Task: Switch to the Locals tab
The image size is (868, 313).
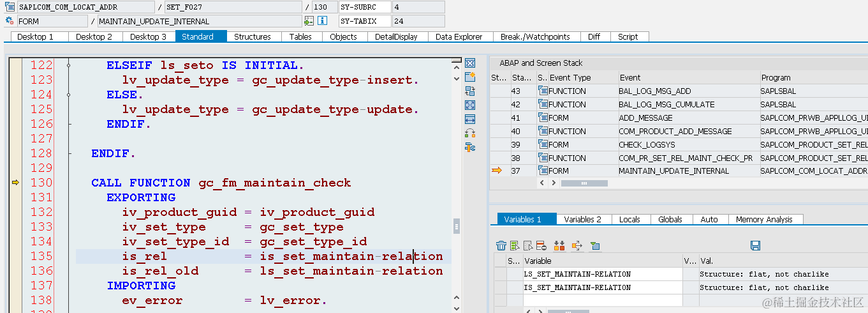Action: 629,219
